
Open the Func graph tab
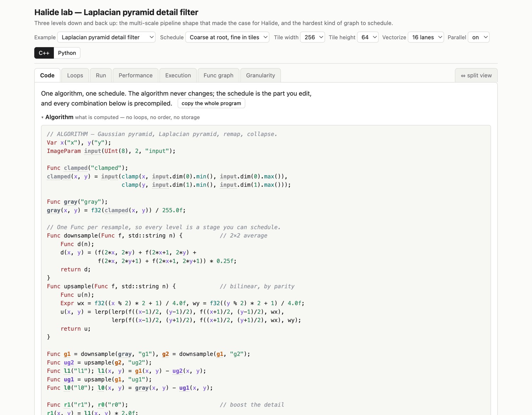coord(218,75)
